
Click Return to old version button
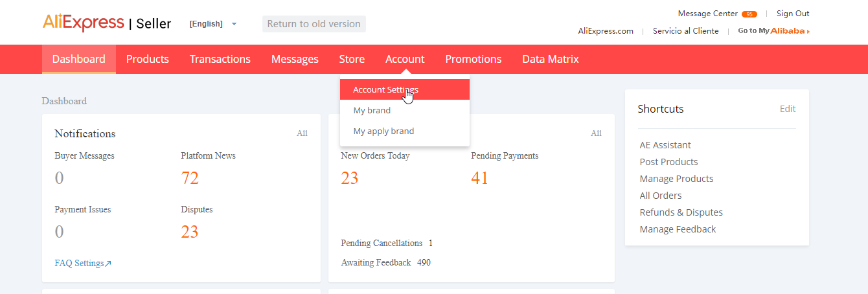(314, 24)
